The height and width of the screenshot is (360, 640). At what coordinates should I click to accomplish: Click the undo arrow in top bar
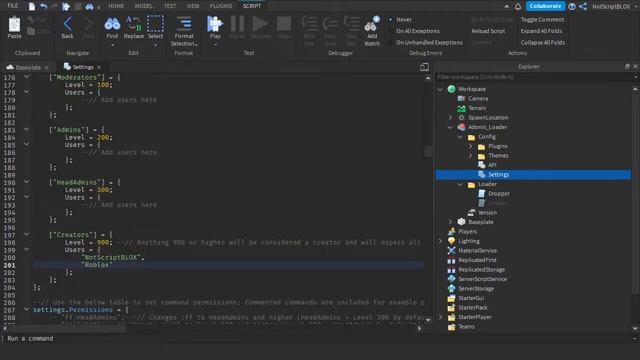pos(43,6)
